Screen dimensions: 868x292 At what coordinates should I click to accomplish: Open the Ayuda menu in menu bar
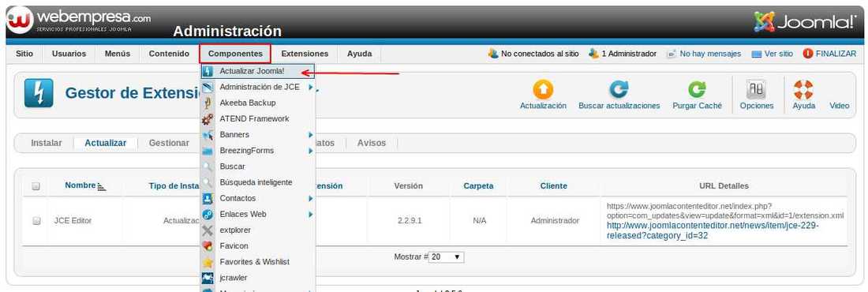[x=359, y=54]
